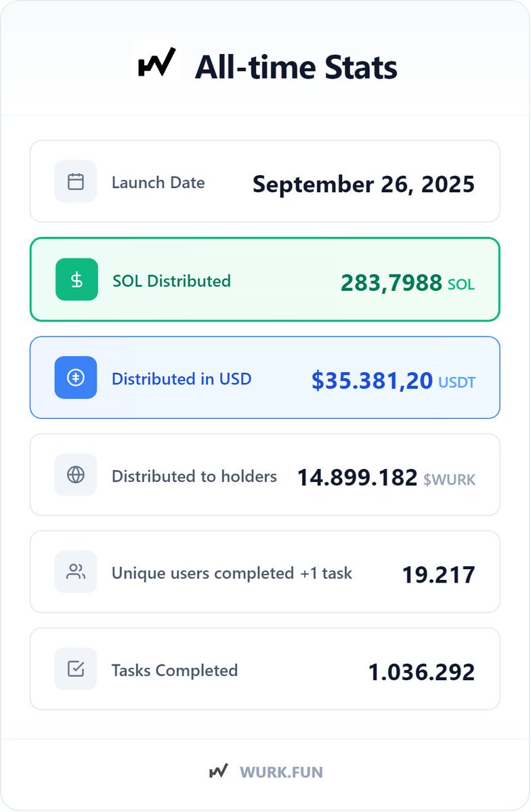531x812 pixels.
Task: Click the green dollar icon for SOL Distributed
Action: pos(77,279)
